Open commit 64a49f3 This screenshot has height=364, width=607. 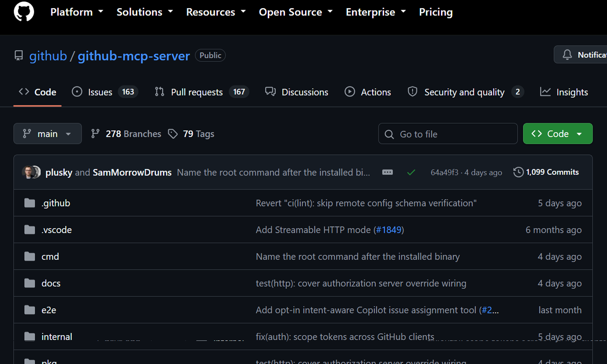coord(444,172)
